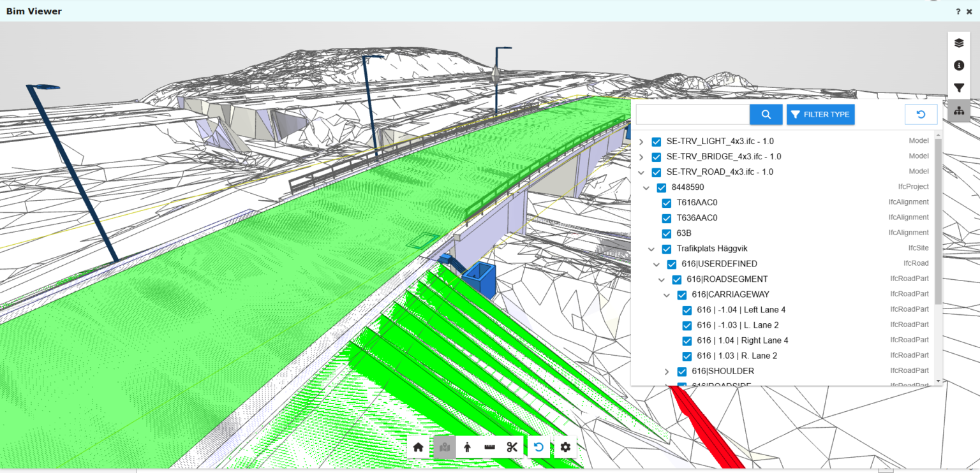Reset the tree with the refresh arrow button
The image size is (980, 473).
pos(921,115)
